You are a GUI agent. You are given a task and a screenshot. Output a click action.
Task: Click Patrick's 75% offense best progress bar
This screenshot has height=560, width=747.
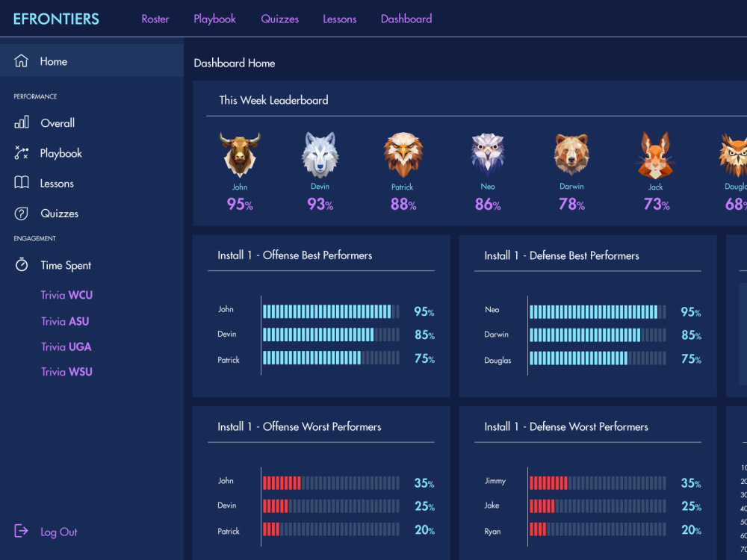[331, 358]
